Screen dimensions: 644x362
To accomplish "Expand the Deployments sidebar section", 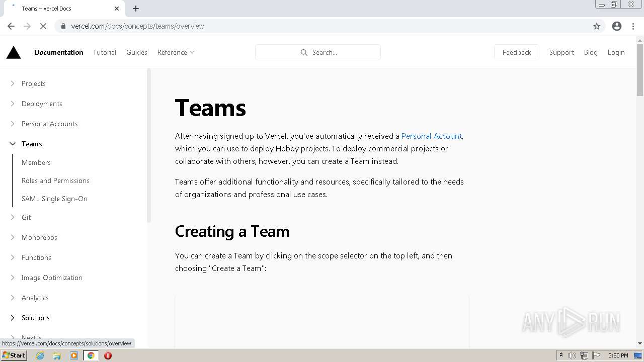I will pyautogui.click(x=13, y=104).
